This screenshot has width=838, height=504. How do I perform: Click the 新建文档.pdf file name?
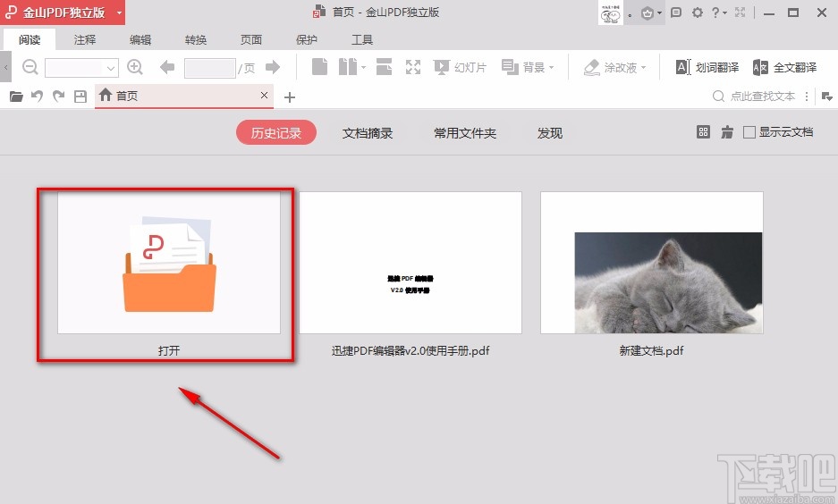pyautogui.click(x=651, y=351)
